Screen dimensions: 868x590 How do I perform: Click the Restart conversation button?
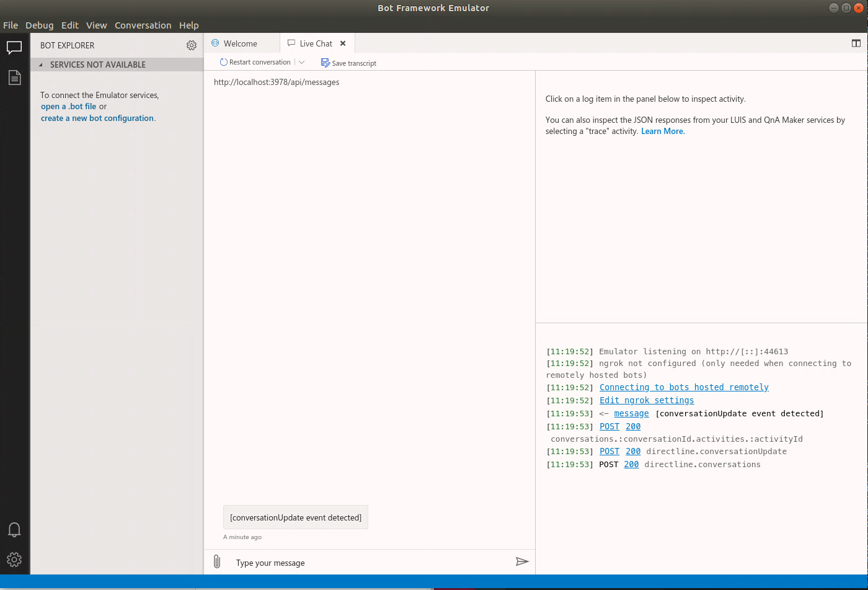(255, 62)
